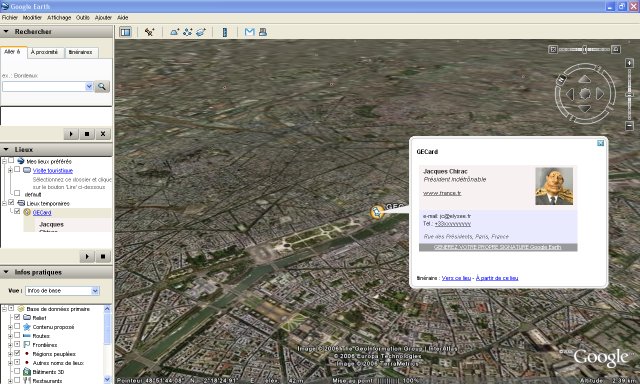640x384 pixels.
Task: Uncheck the Relief layer checkbox
Action: pos(17,317)
